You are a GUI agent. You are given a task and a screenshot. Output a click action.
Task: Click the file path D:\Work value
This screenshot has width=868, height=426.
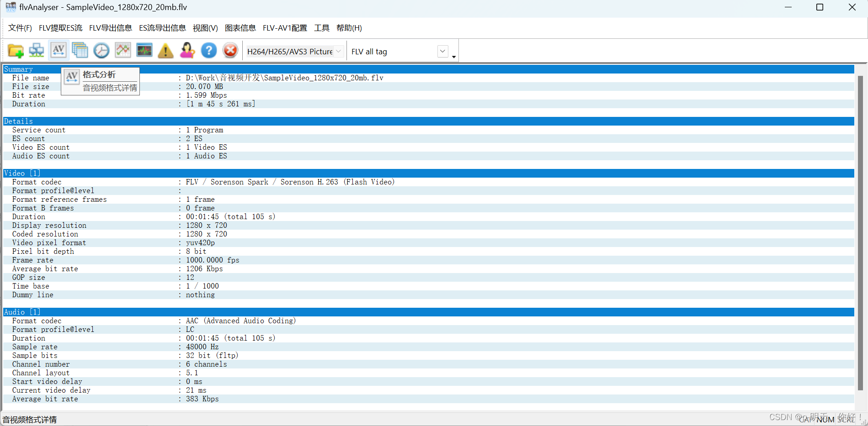click(x=284, y=78)
